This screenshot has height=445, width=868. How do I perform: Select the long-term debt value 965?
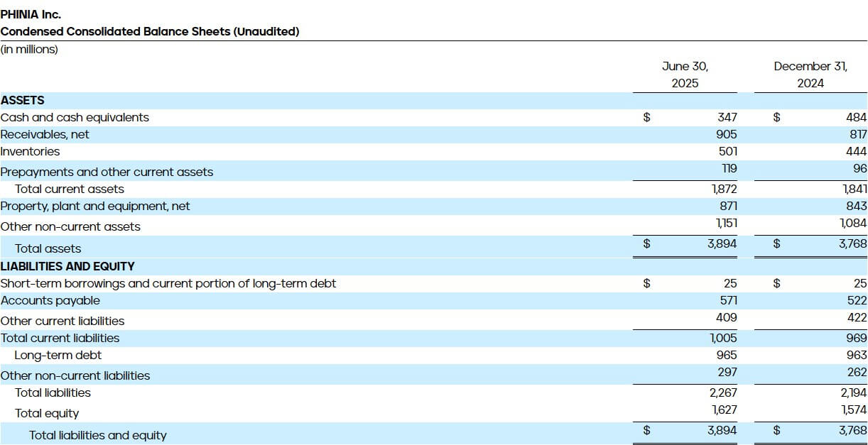[727, 356]
